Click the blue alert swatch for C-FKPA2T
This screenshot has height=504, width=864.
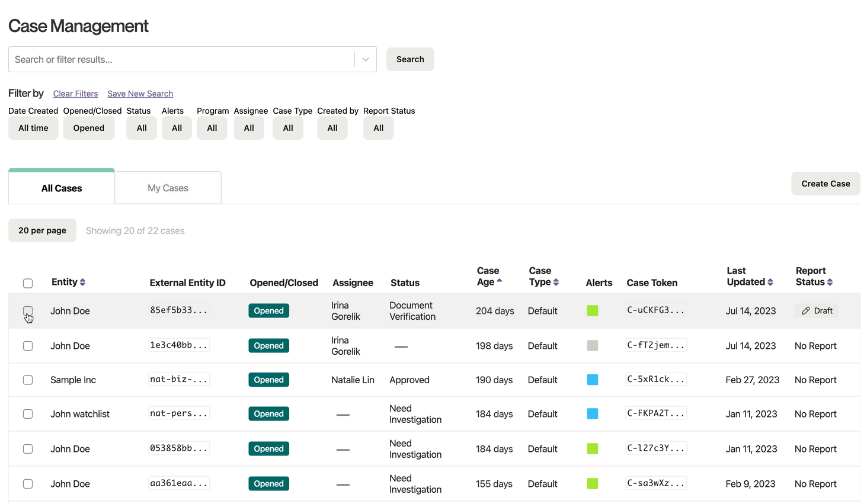(593, 413)
